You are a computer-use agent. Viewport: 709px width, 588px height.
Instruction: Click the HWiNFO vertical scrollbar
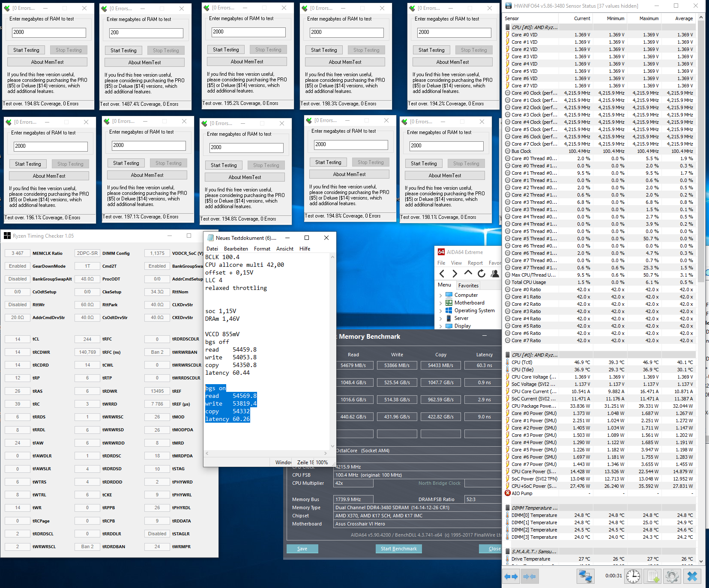point(701,289)
